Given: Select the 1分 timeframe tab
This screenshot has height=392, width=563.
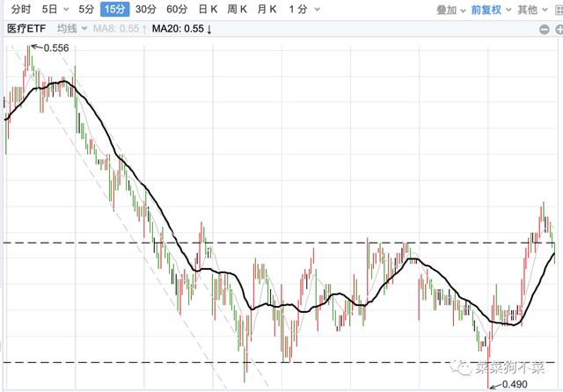Looking at the screenshot, I should point(298,10).
